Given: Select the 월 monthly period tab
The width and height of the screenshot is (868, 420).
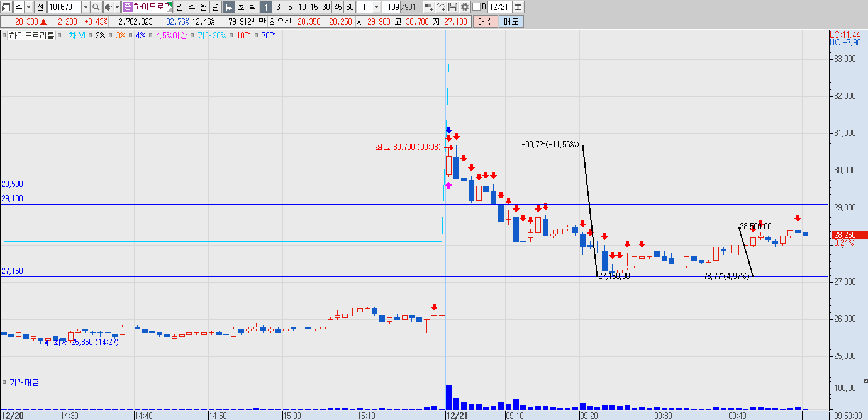Looking at the screenshot, I should point(204,7).
